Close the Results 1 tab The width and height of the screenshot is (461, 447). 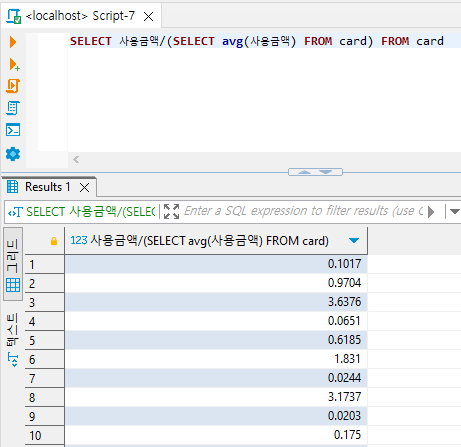point(85,188)
